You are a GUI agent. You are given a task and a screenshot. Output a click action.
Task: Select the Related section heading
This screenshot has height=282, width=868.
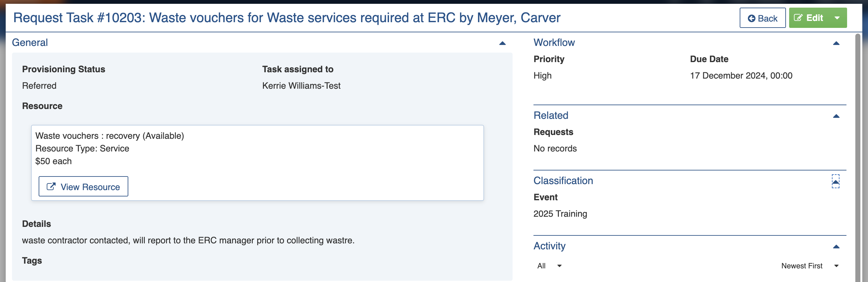[x=551, y=115]
